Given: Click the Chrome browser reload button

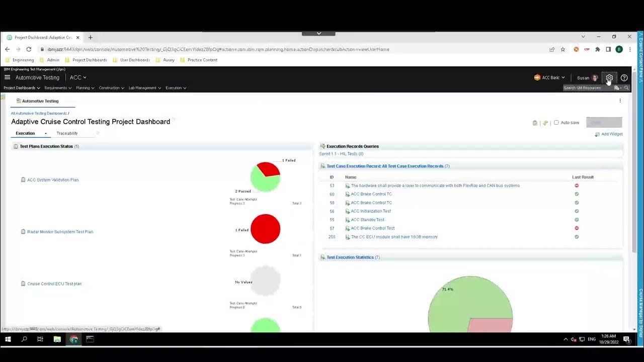Looking at the screenshot, I should point(29,49).
